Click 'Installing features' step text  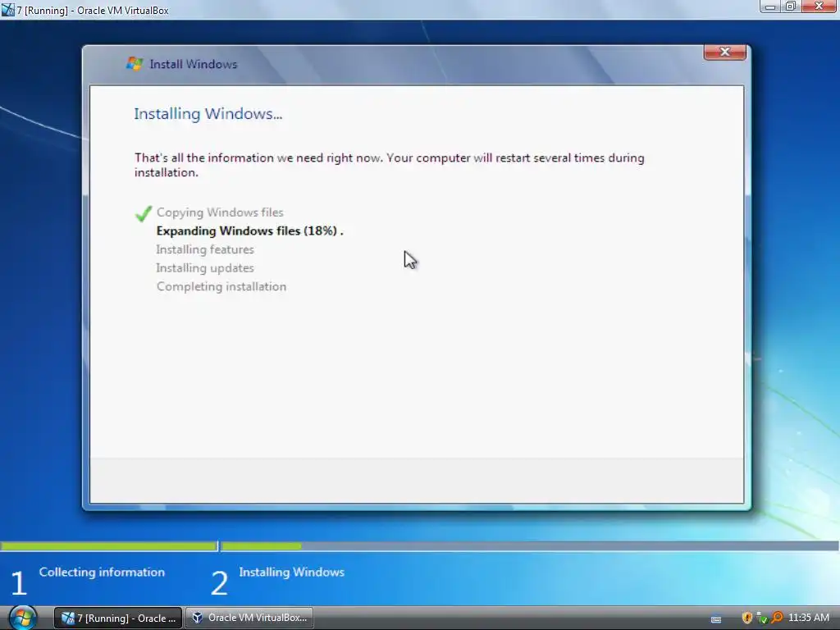204,249
